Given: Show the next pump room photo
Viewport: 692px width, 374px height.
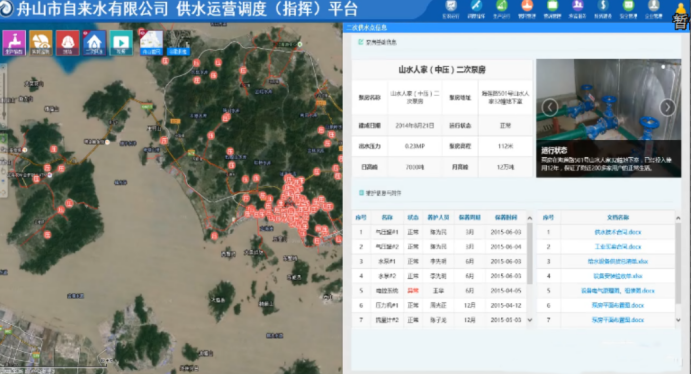Looking at the screenshot, I should [x=667, y=107].
